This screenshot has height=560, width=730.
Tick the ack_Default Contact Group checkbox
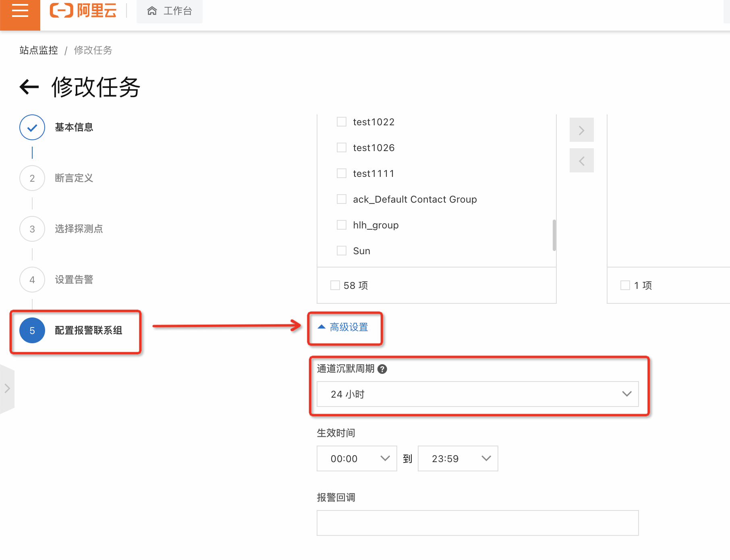click(342, 199)
